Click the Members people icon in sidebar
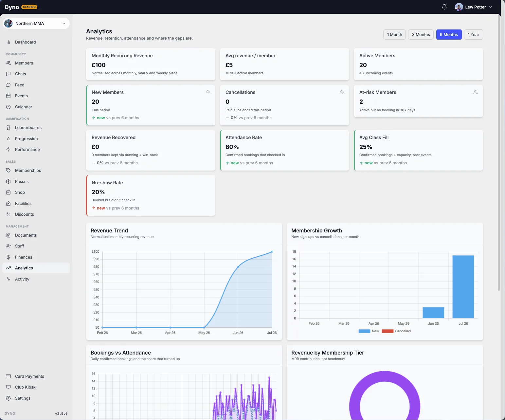 9,63
